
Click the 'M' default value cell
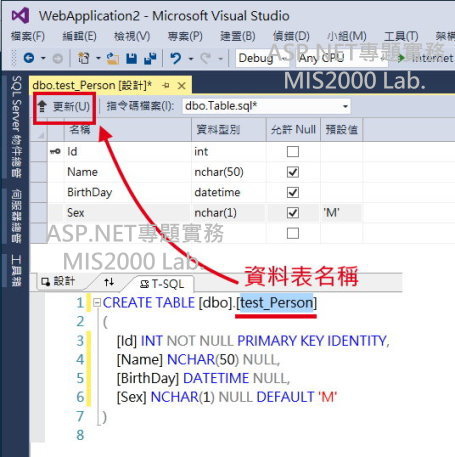[341, 213]
